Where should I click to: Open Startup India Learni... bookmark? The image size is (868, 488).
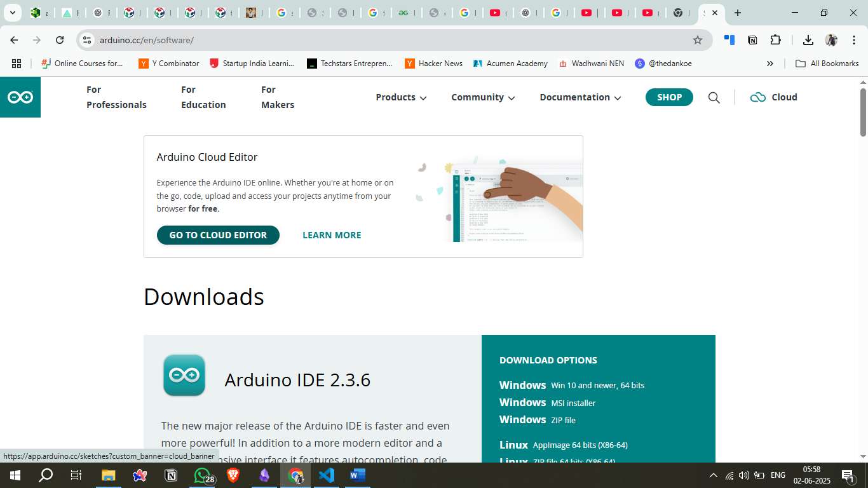[x=252, y=64]
